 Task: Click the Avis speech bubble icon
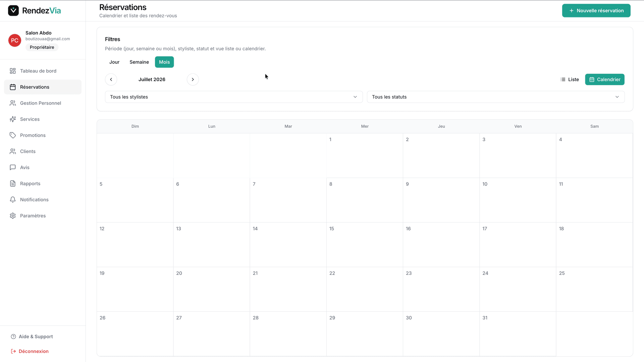coord(13,168)
